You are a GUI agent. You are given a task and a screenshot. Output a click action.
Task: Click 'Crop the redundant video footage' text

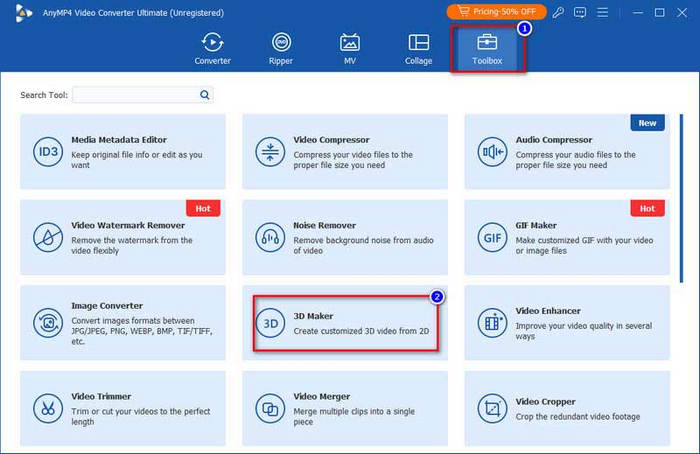tap(578, 417)
